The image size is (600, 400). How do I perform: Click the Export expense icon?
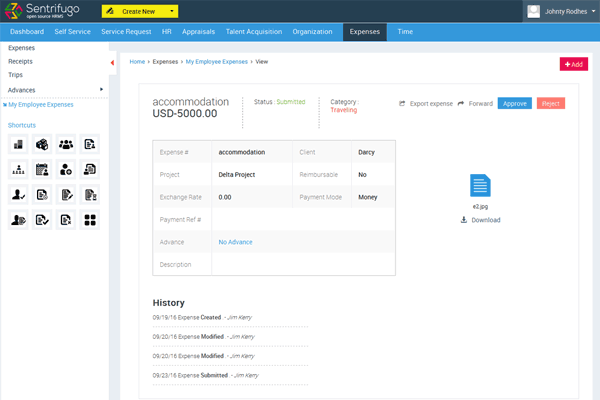click(402, 103)
